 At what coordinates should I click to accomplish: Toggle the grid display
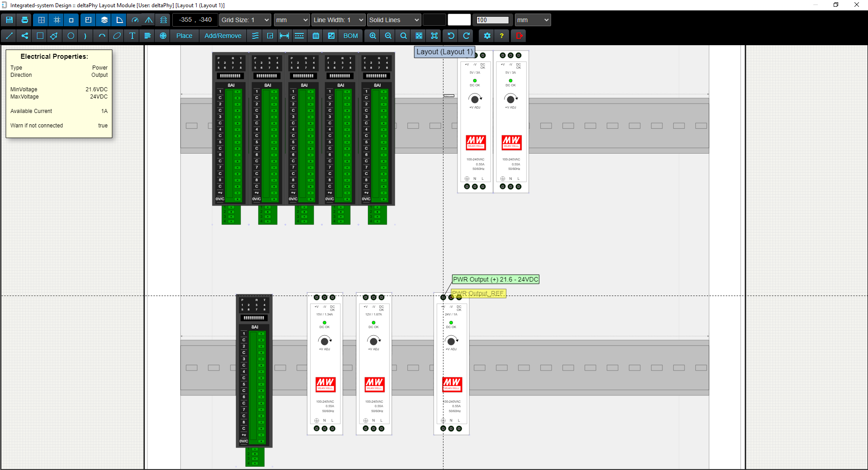click(41, 20)
